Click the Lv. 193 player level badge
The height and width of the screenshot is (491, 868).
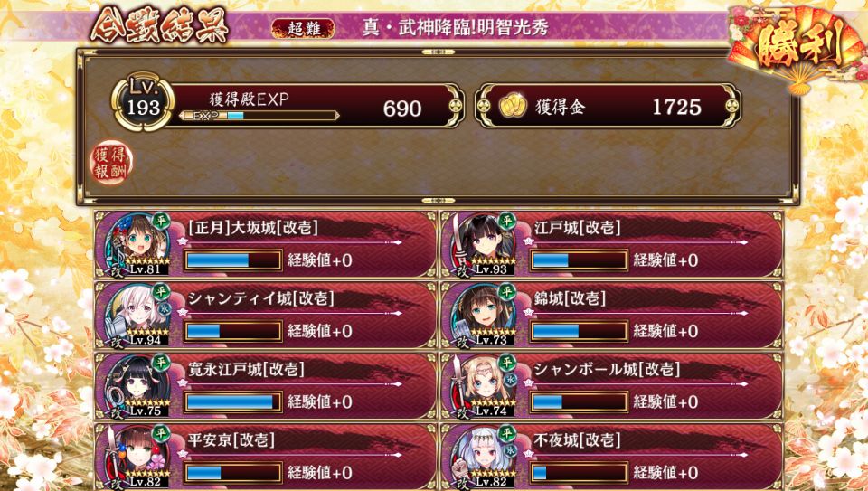coord(144,101)
